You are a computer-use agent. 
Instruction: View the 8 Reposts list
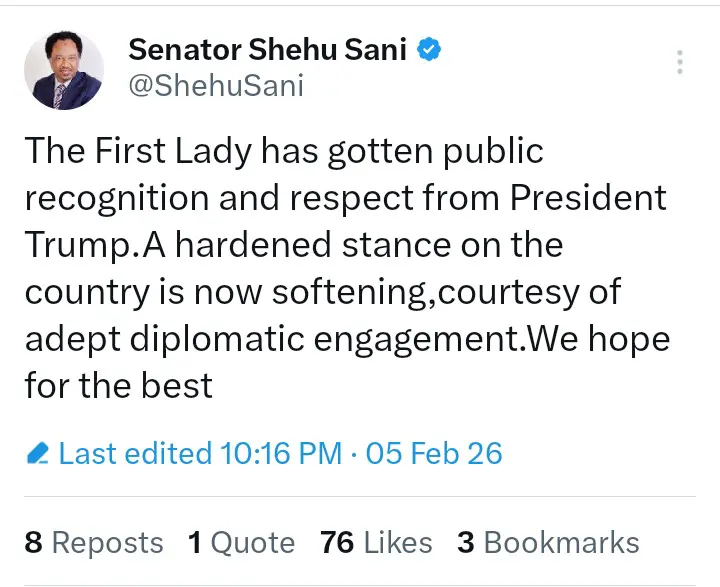pos(94,542)
